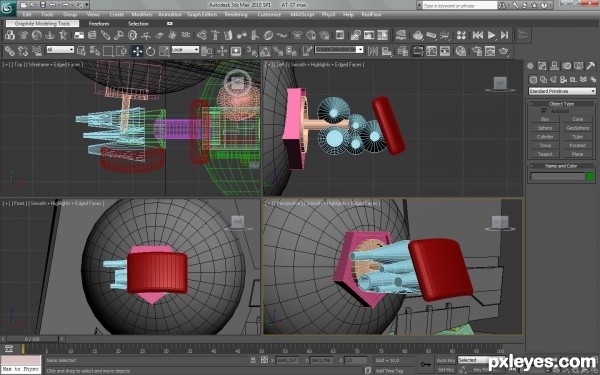
Task: Click the time slider showing 0 / 100
Action: pos(33,339)
